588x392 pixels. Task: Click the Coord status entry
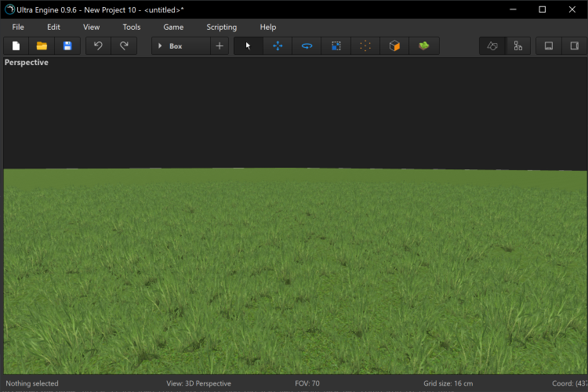click(570, 383)
